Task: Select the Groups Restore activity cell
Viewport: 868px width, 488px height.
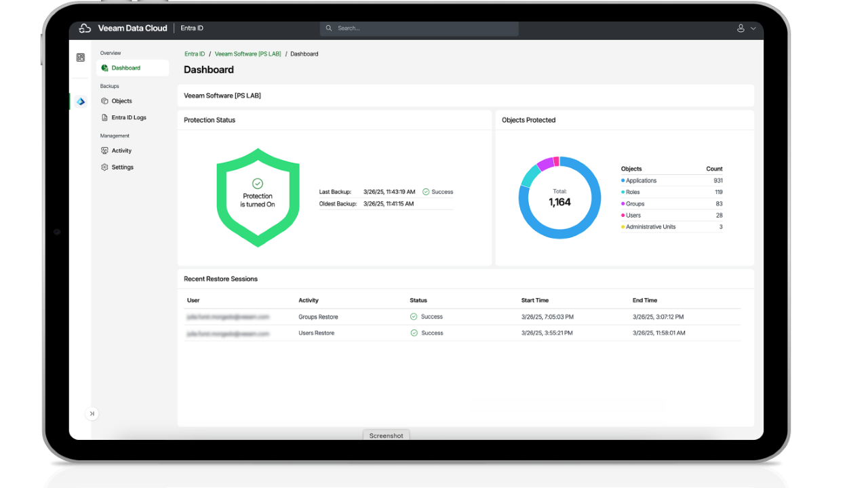Action: pos(318,317)
